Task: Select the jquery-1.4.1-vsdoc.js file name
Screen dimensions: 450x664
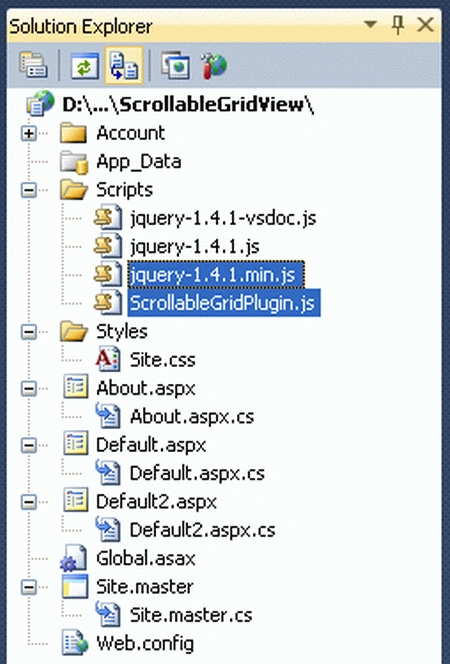Action: (x=223, y=219)
